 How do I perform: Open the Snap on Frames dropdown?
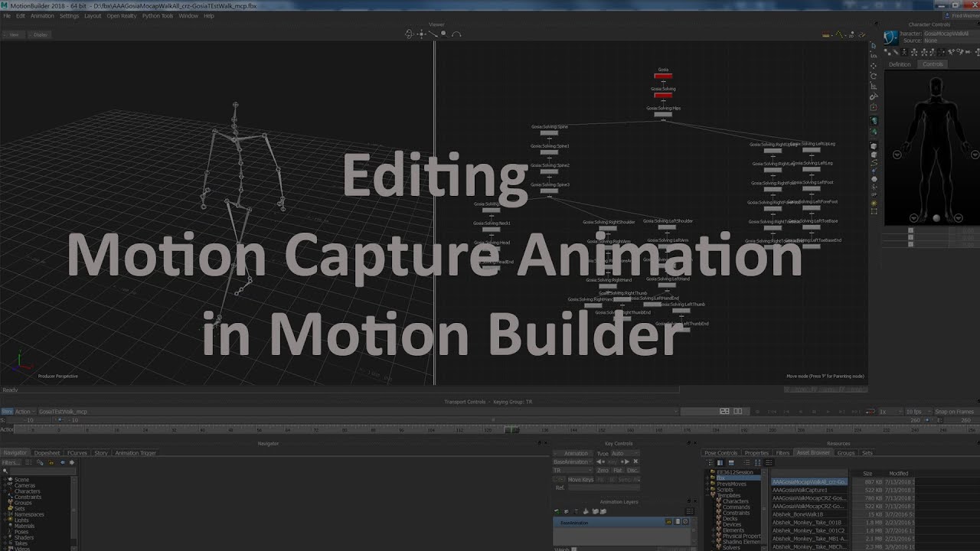[x=955, y=412]
